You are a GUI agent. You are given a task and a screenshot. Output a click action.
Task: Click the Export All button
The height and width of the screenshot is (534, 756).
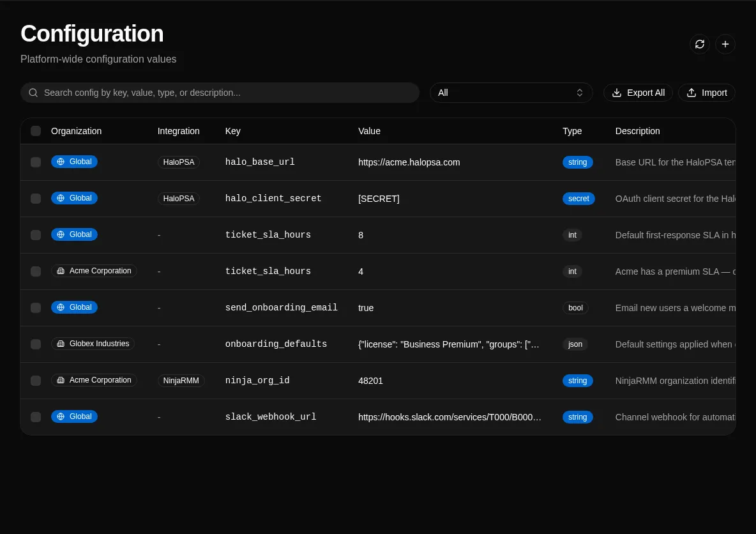[x=638, y=93]
